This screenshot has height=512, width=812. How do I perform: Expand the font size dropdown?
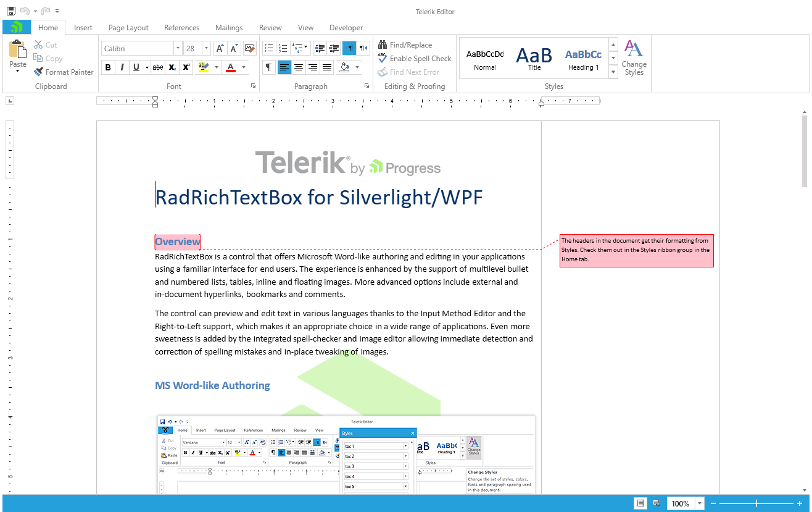point(205,48)
